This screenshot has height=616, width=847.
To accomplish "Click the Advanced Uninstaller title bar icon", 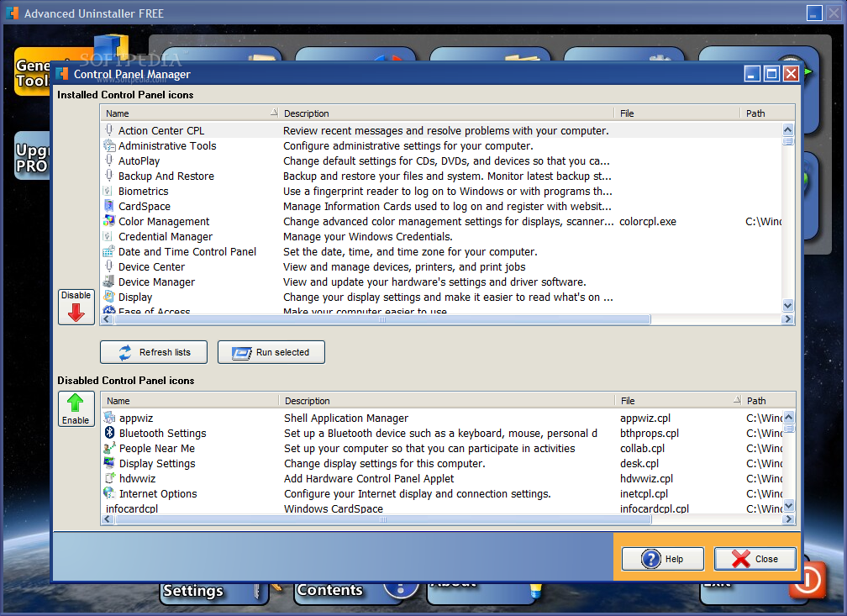I will point(12,13).
